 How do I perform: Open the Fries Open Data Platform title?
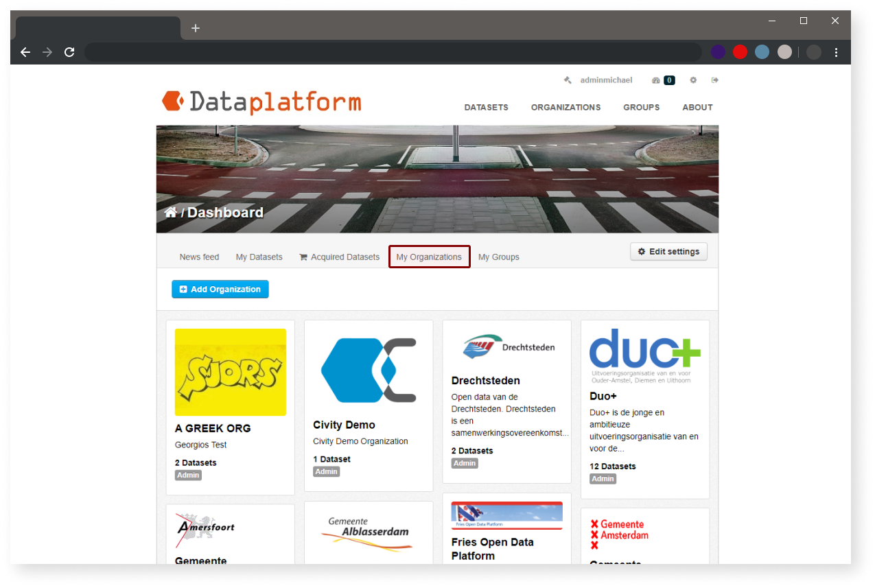click(x=493, y=549)
